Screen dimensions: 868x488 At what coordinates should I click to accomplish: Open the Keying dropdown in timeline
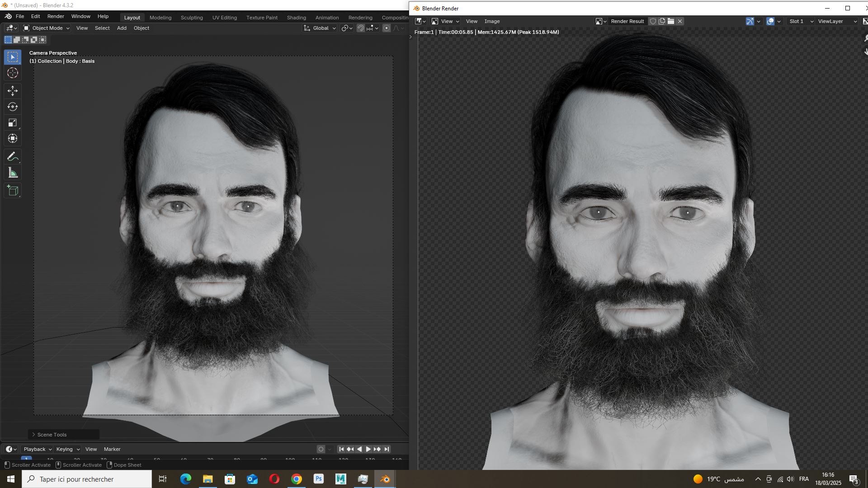pos(68,449)
